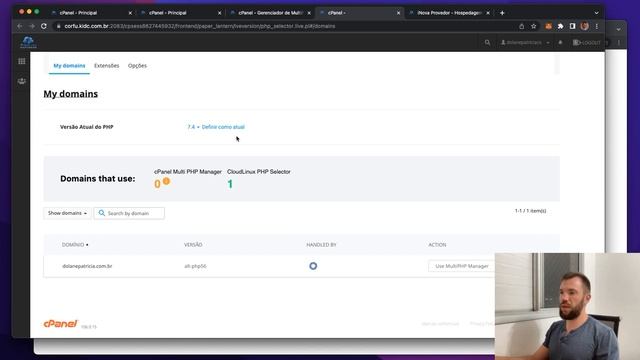The width and height of the screenshot is (640, 360).
Task: Open the user account dropdown in cPanel header
Action: pyautogui.click(x=525, y=42)
